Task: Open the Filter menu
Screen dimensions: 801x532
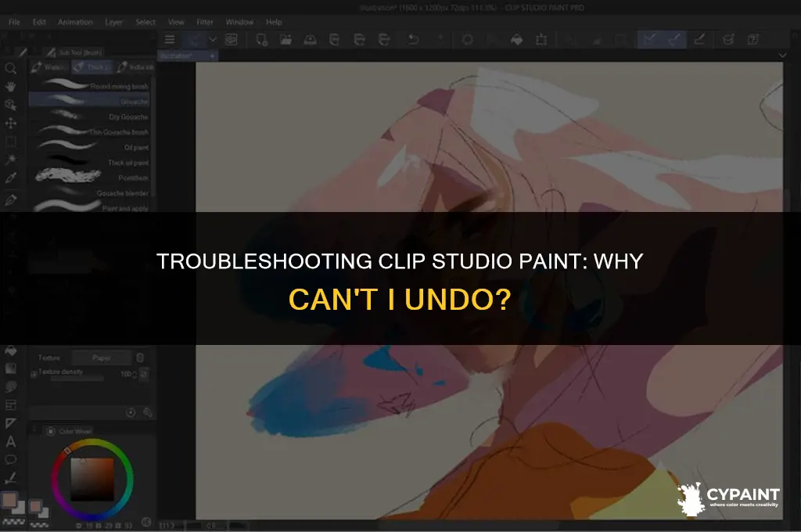Action: (x=205, y=22)
